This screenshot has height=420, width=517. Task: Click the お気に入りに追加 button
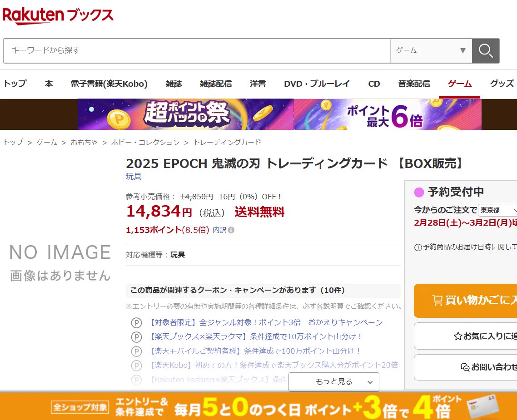(466, 336)
